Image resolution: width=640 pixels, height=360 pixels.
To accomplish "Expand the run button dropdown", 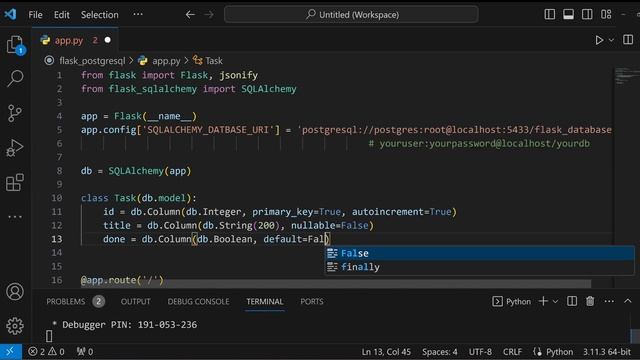I will pyautogui.click(x=611, y=40).
